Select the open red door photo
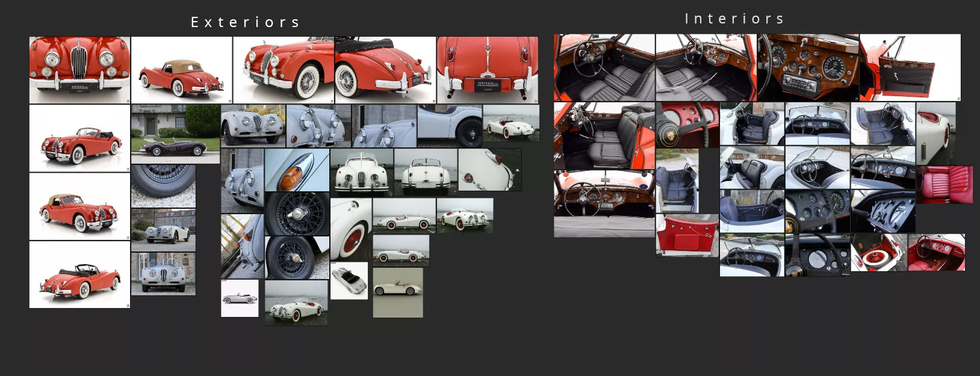 coord(910,67)
